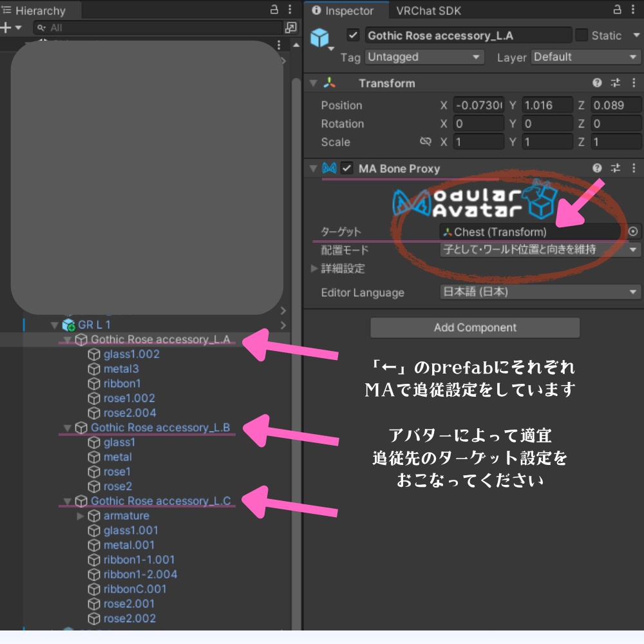Expand the 詳細設定 foldout

click(x=314, y=269)
